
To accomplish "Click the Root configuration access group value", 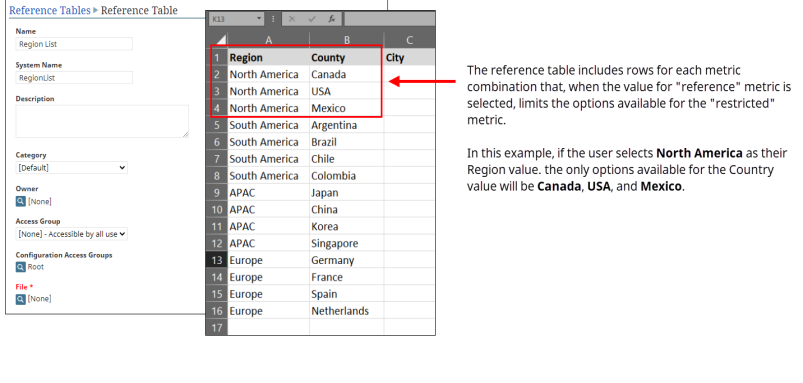I will [36, 267].
